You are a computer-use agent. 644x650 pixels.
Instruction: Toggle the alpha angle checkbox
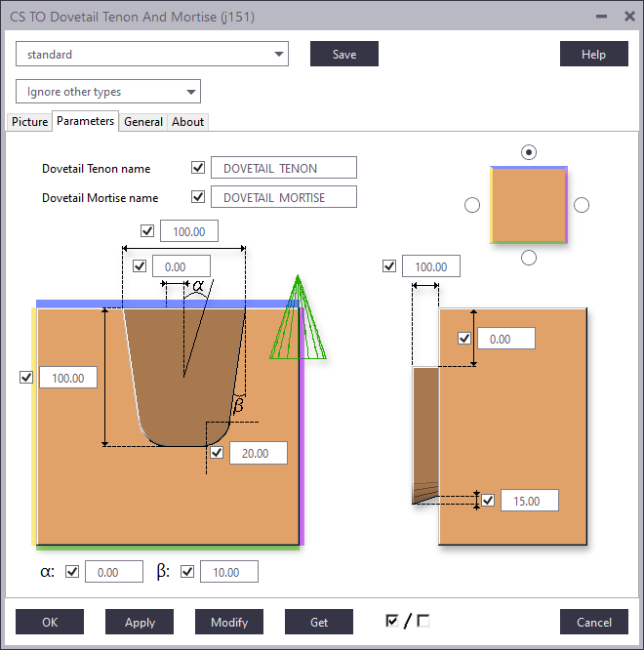[72, 572]
